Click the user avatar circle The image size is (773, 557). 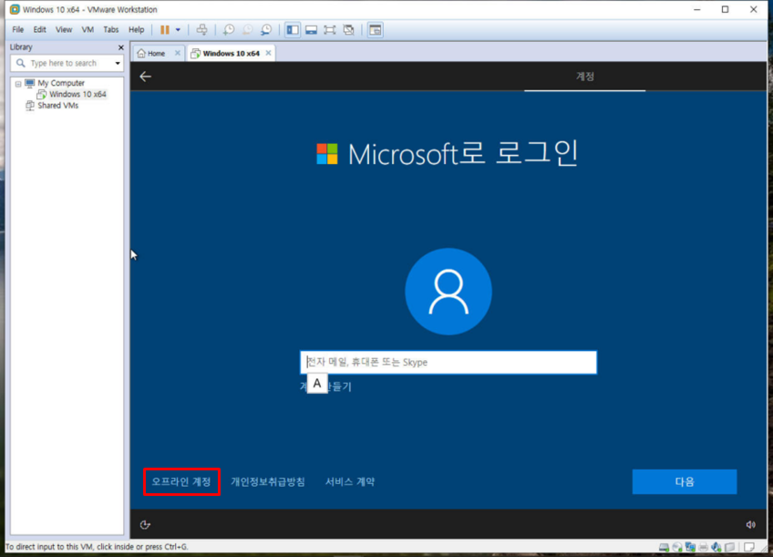coord(448,291)
